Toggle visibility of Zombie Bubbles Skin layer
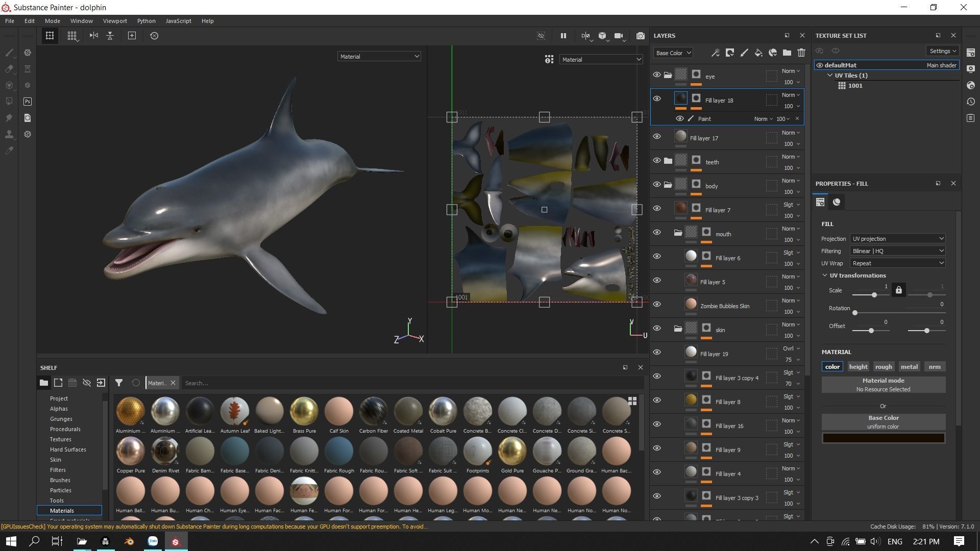This screenshot has height=551, width=980. [x=657, y=304]
